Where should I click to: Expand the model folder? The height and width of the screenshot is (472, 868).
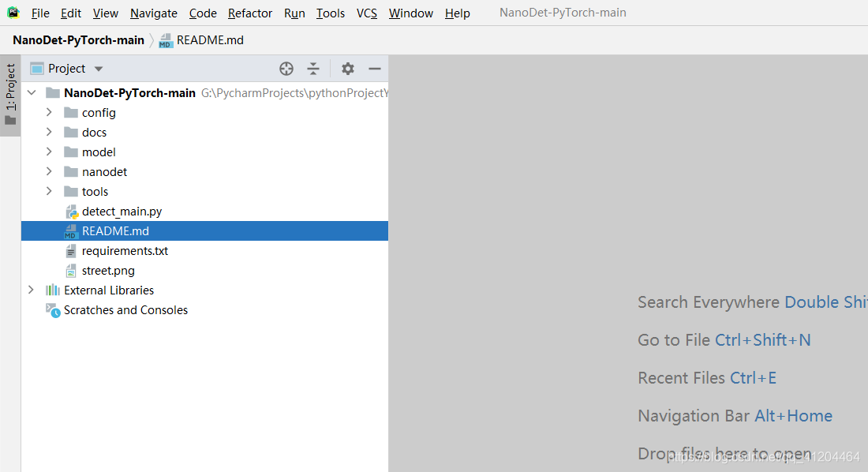click(49, 152)
